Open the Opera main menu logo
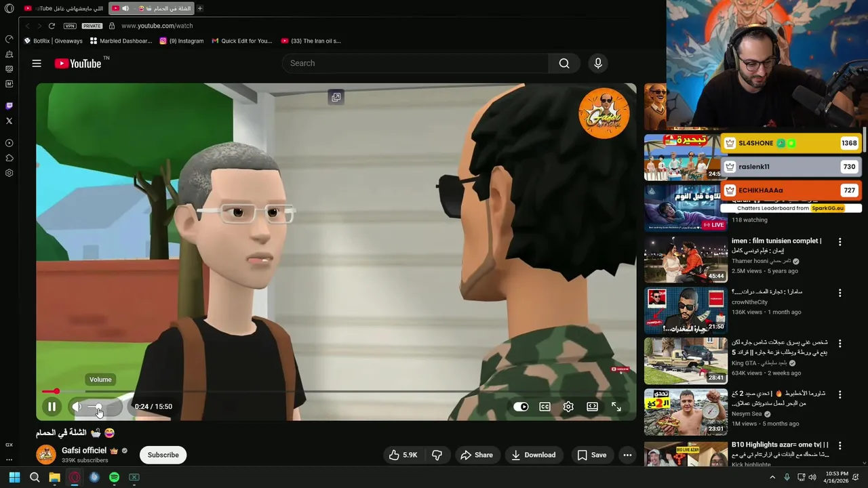The width and height of the screenshot is (868, 488). pos(9,8)
